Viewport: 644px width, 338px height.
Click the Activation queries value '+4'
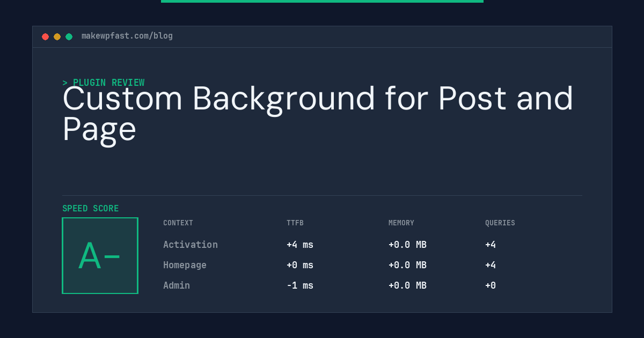tap(491, 245)
